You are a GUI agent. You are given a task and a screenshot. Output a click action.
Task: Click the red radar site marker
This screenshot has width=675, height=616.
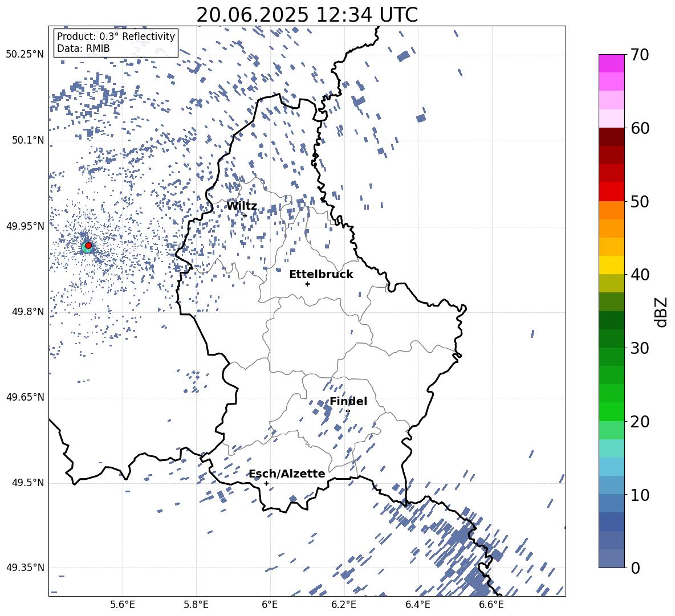point(88,245)
